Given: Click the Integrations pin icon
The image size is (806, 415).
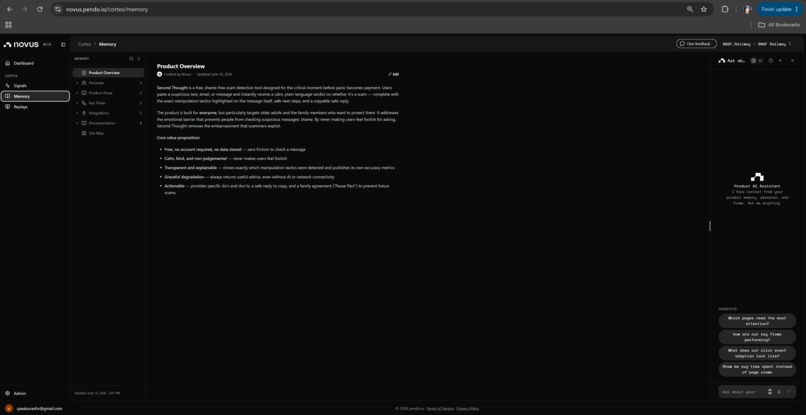Looking at the screenshot, I should click(x=84, y=113).
